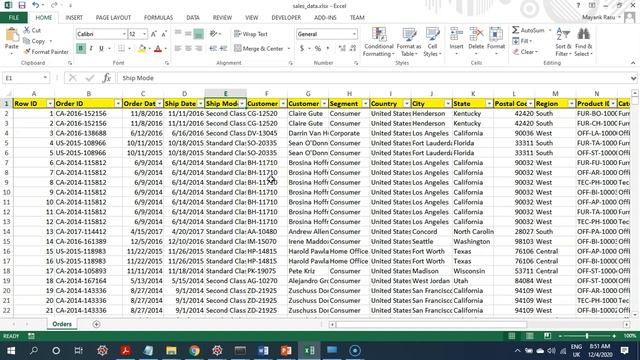Click the Paste icon in Clipboard group

(11, 35)
